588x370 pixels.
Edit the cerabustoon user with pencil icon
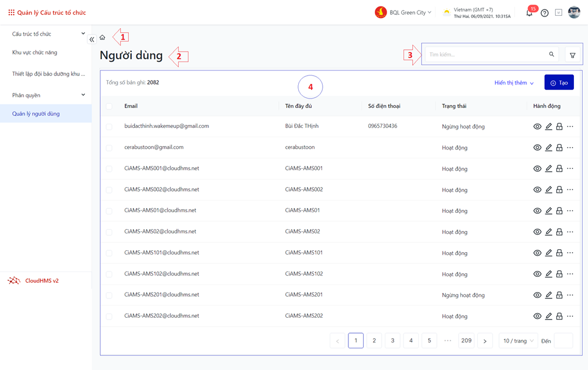tap(548, 148)
